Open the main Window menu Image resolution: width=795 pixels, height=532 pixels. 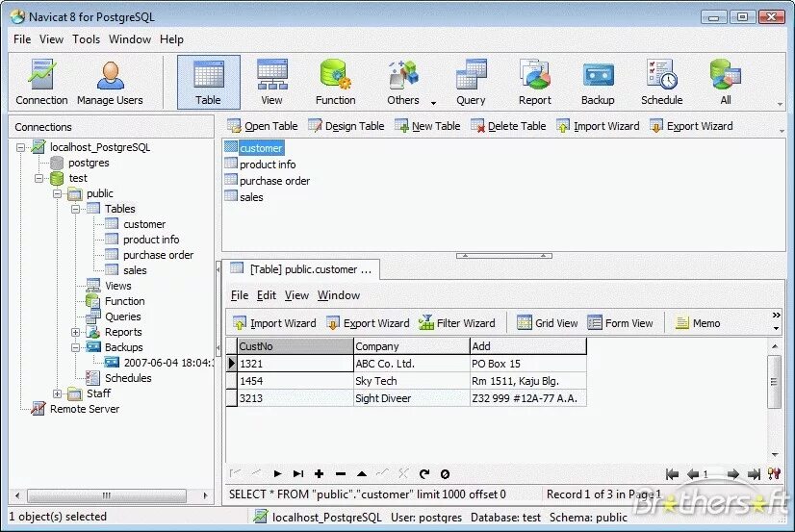coord(130,39)
